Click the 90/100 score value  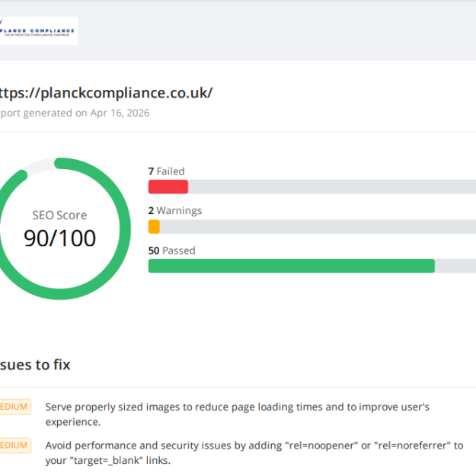tap(60, 238)
